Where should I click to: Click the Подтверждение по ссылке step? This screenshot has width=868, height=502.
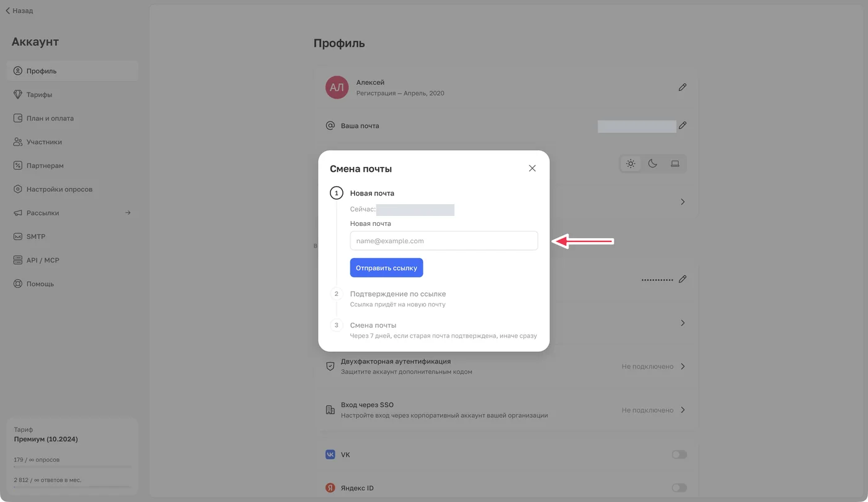click(x=398, y=294)
